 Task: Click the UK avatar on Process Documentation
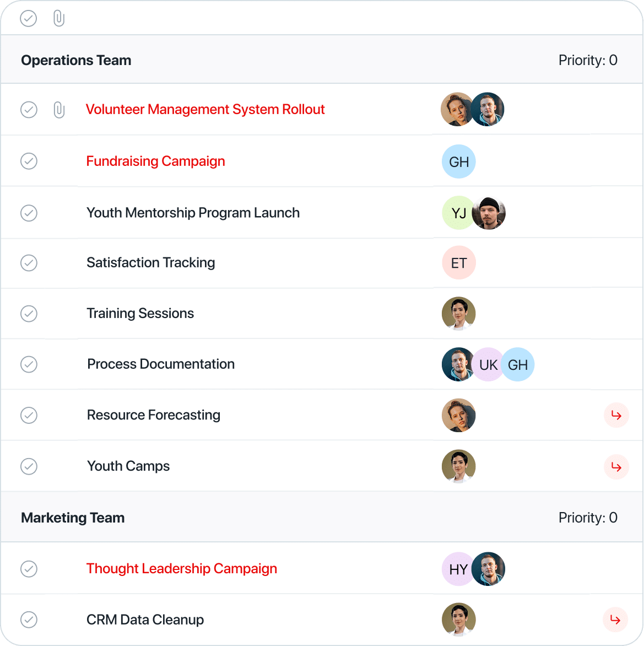pos(488,364)
